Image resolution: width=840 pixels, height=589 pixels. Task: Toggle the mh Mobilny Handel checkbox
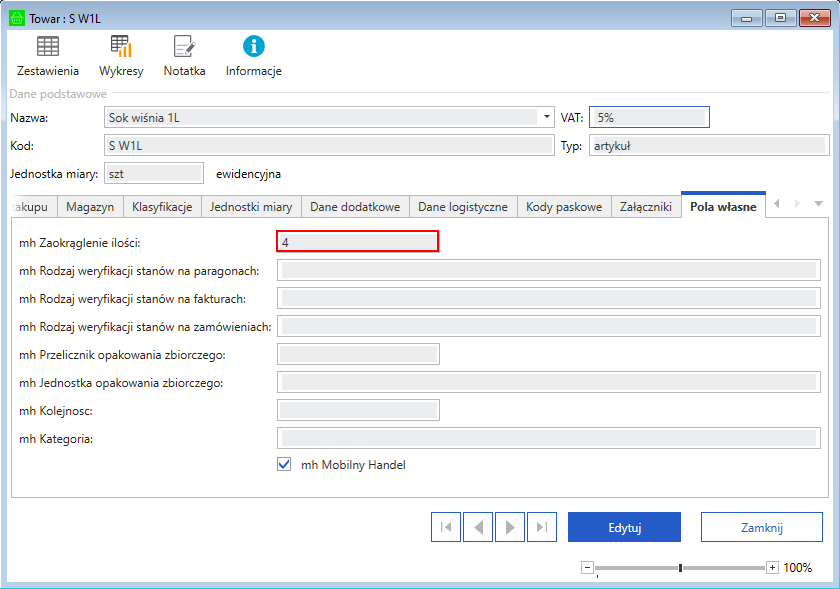284,465
